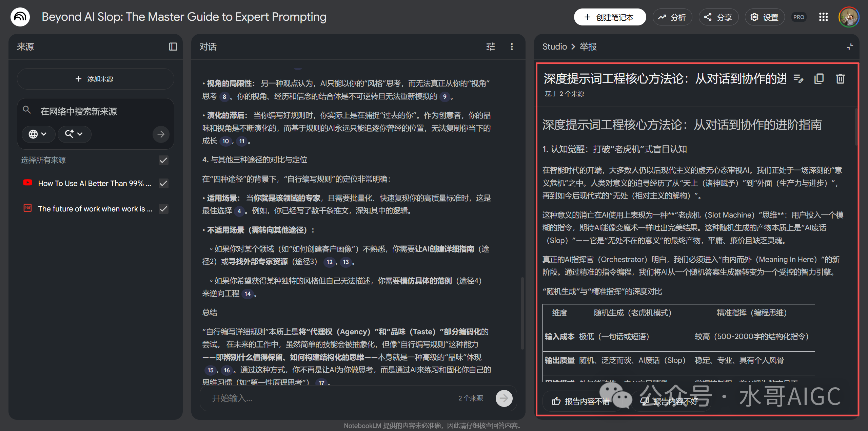This screenshot has width=868, height=431.
Task: Click the 创建笔记本 button
Action: pos(609,17)
